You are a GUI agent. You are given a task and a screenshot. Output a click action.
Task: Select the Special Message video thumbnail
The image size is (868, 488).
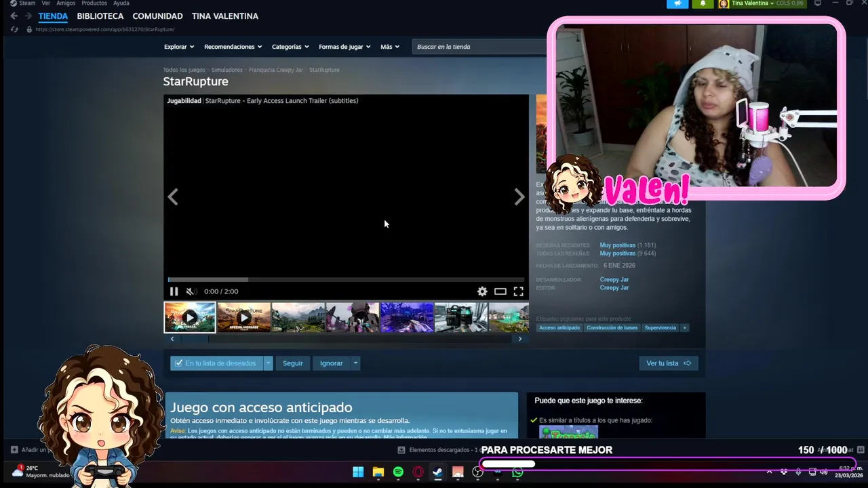pos(244,317)
